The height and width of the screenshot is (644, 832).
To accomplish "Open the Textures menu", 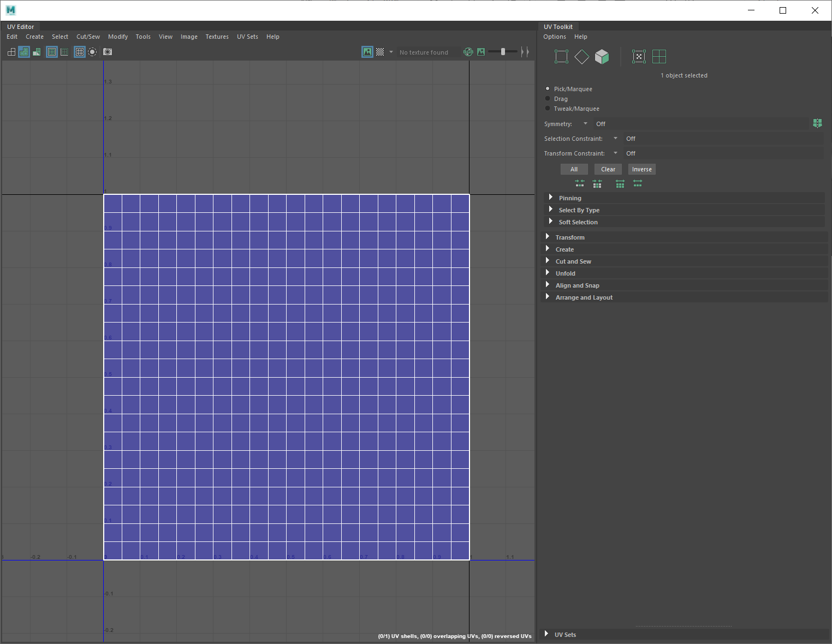I will [x=217, y=37].
